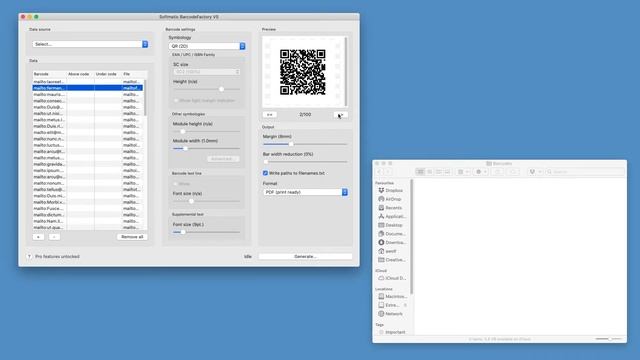Open the help question mark button
640x360 pixels.
29,256
